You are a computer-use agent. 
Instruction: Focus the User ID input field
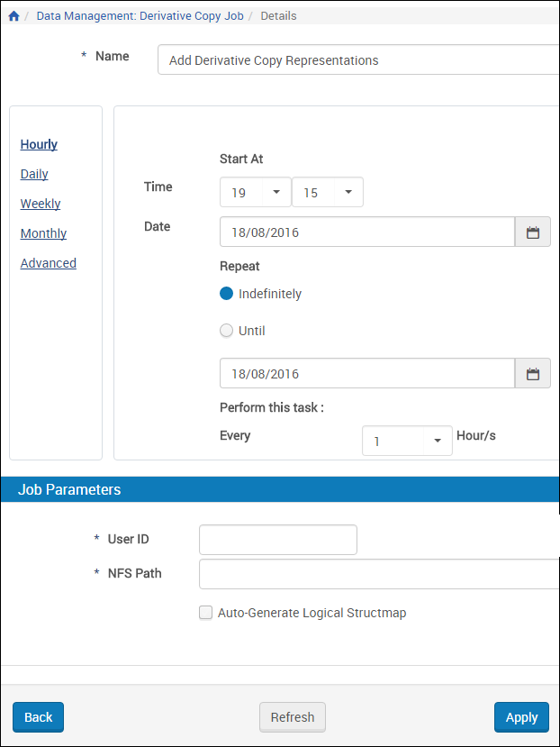pyautogui.click(x=278, y=540)
